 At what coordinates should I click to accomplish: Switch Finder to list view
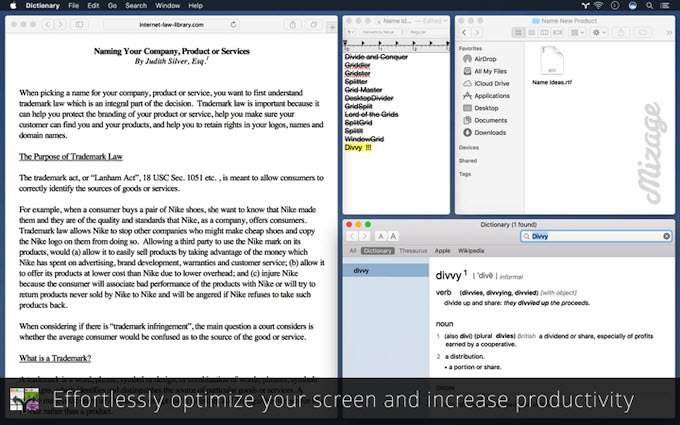[532, 33]
